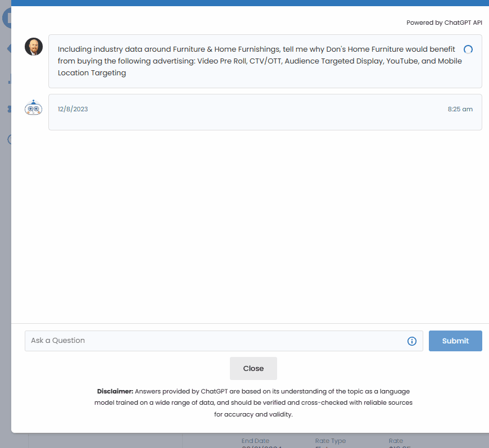Click the End Date label behind the dialog
Viewport: 489px width, 448px height.
coord(255,441)
